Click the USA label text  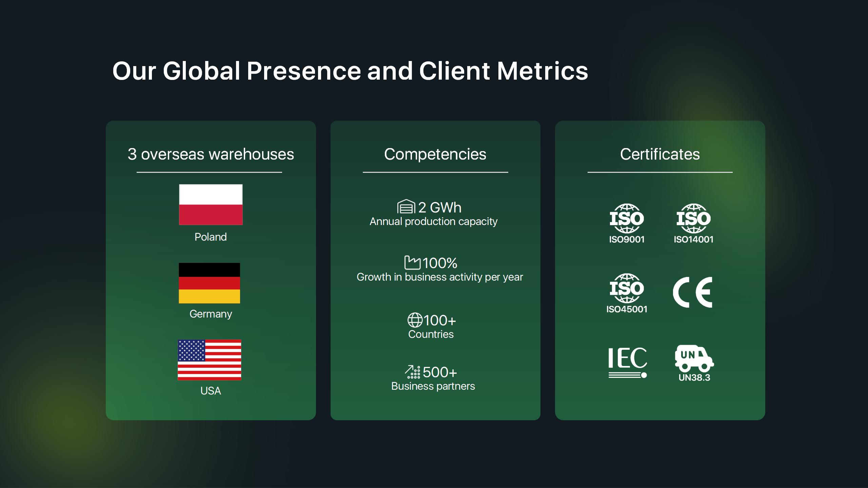[x=211, y=391]
